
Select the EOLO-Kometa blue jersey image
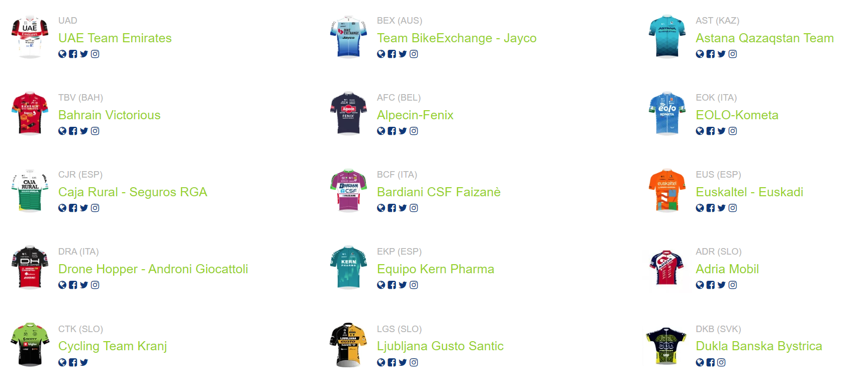coord(667,114)
